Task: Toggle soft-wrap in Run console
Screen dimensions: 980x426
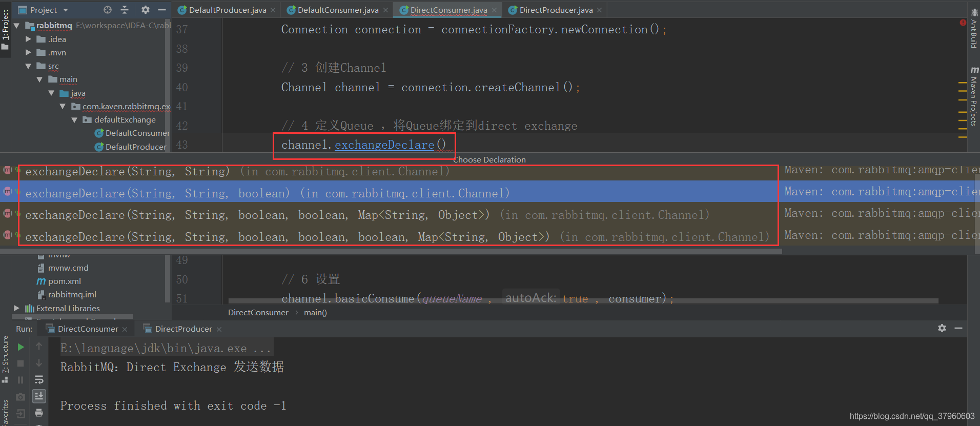Action: pos(39,380)
